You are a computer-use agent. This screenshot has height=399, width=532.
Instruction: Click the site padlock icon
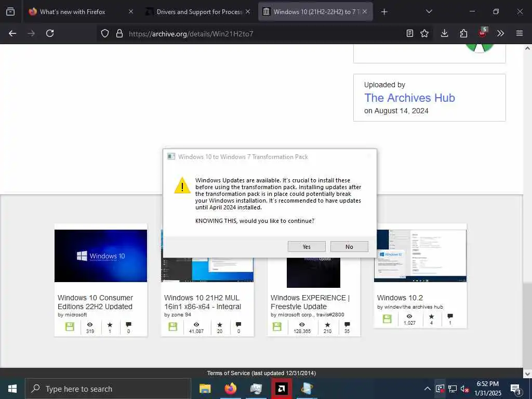click(119, 33)
